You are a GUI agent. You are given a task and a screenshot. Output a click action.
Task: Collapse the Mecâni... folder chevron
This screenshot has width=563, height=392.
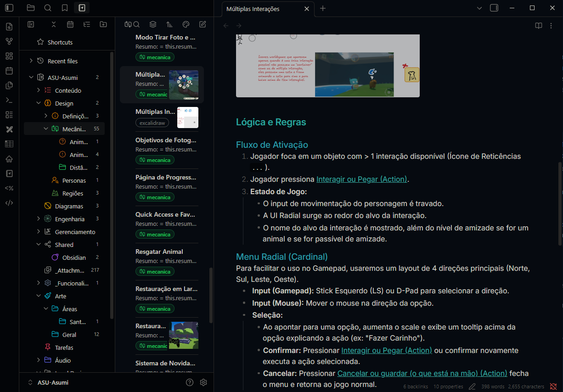(46, 129)
